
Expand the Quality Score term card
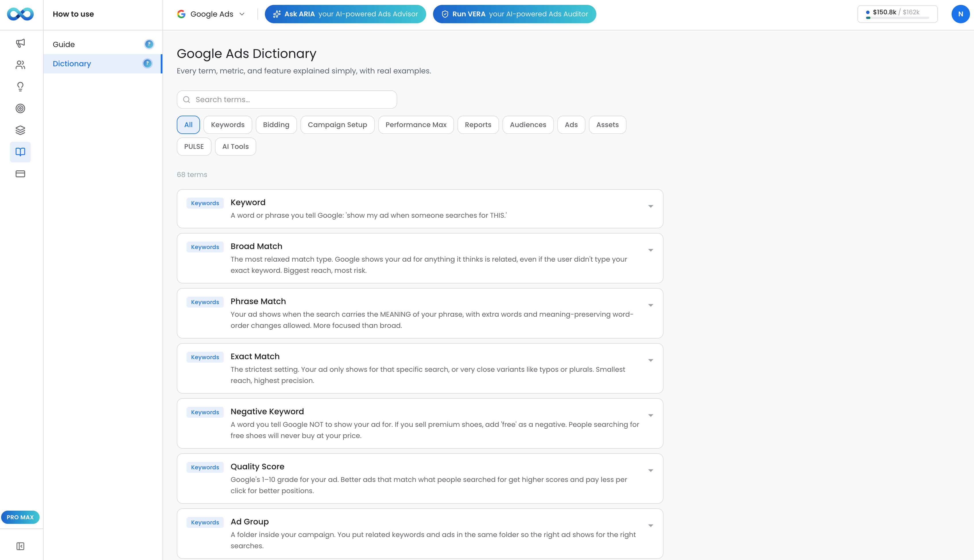click(x=651, y=471)
